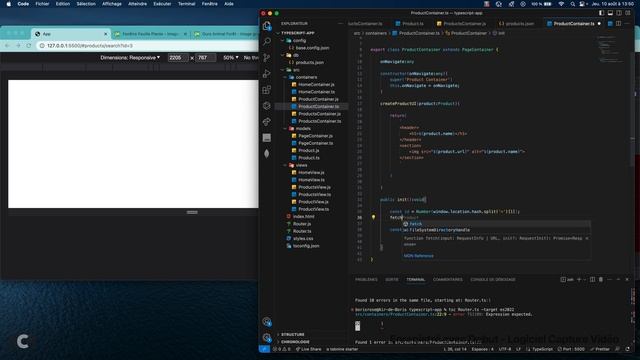Click the viewport height field 787
The width and height of the screenshot is (640, 360).
click(x=205, y=58)
